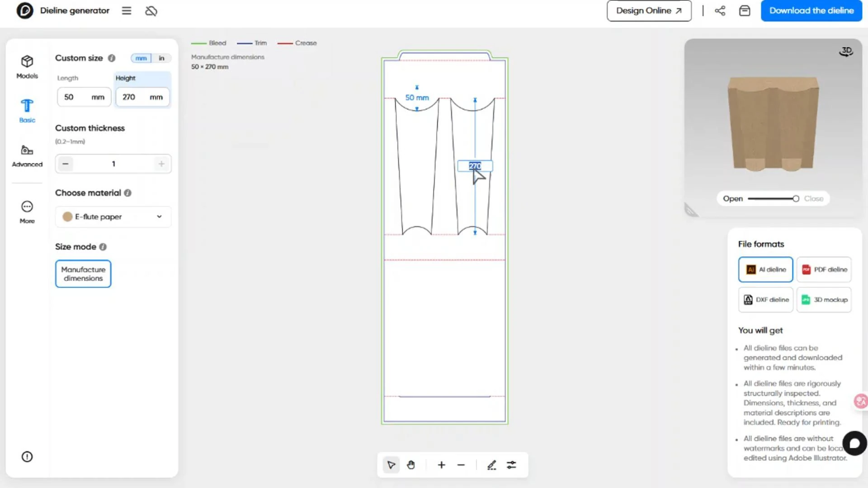Open the More sidebar tab
Image resolution: width=868 pixels, height=488 pixels.
(27, 212)
